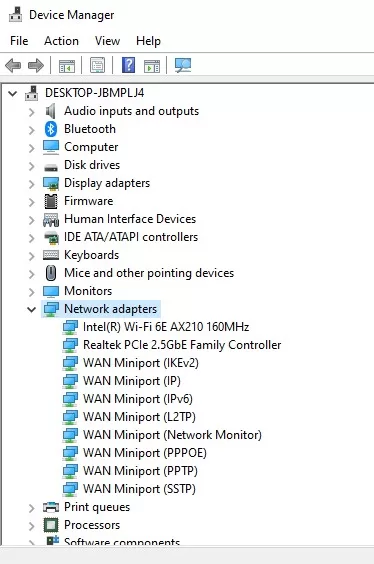Click the Processors icon

[x=51, y=525]
